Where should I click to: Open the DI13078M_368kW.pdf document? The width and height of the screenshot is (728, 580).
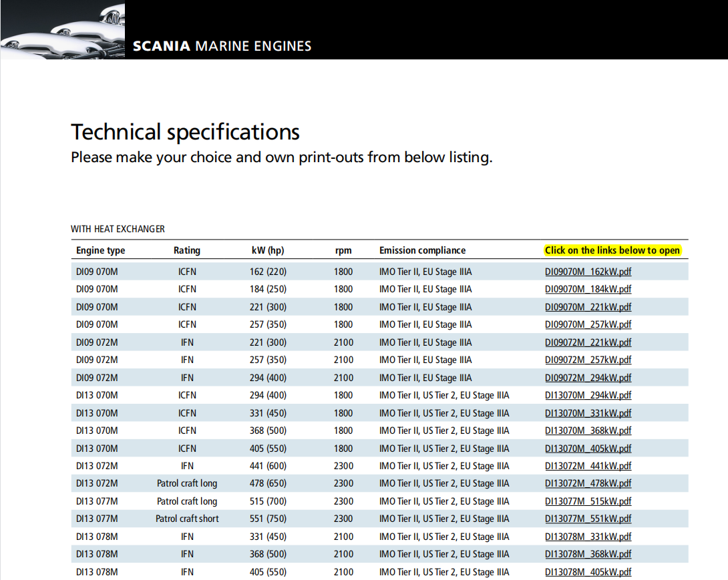[588, 554]
